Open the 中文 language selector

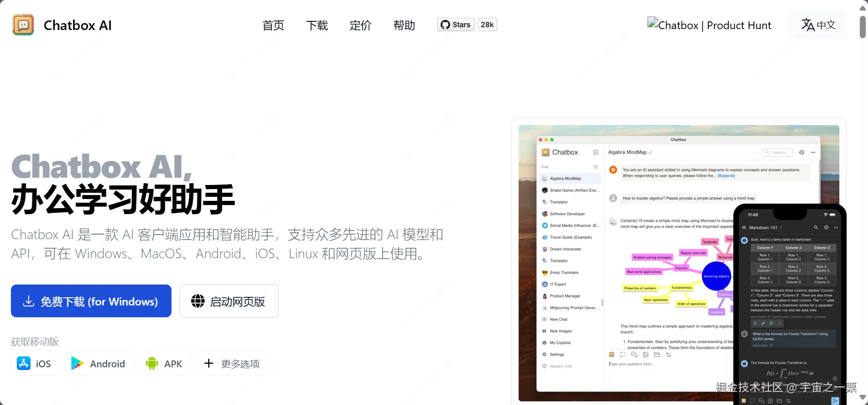(818, 25)
